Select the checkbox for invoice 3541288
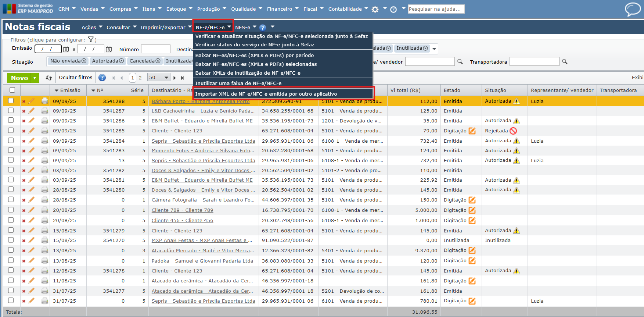 11,101
